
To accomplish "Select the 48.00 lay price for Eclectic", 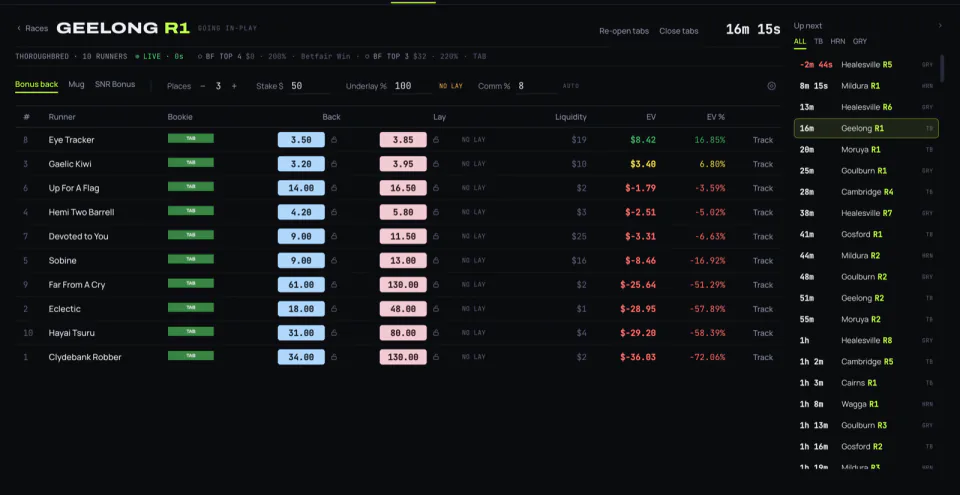I will (403, 309).
